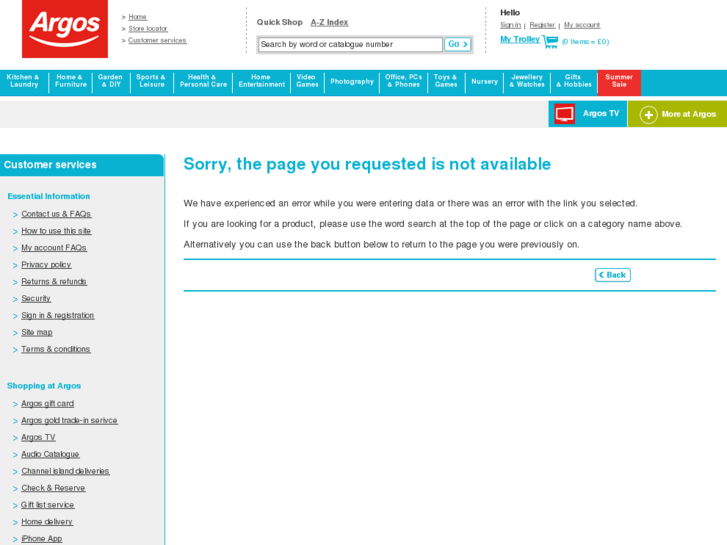
Task: Open Home Entertainment category
Action: [261, 81]
